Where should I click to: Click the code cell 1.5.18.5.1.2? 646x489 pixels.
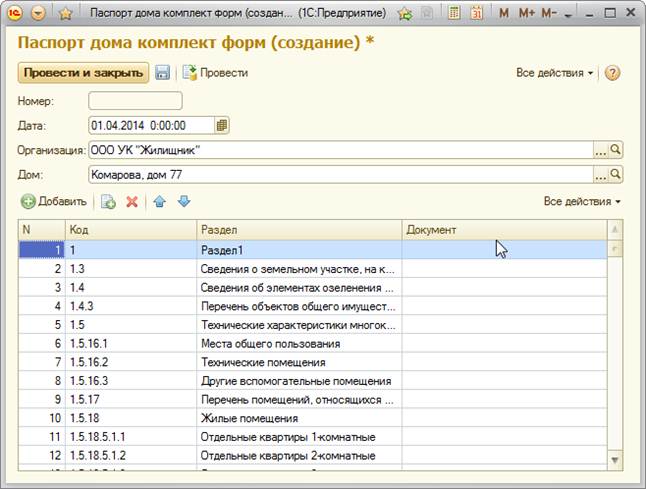tap(131, 455)
